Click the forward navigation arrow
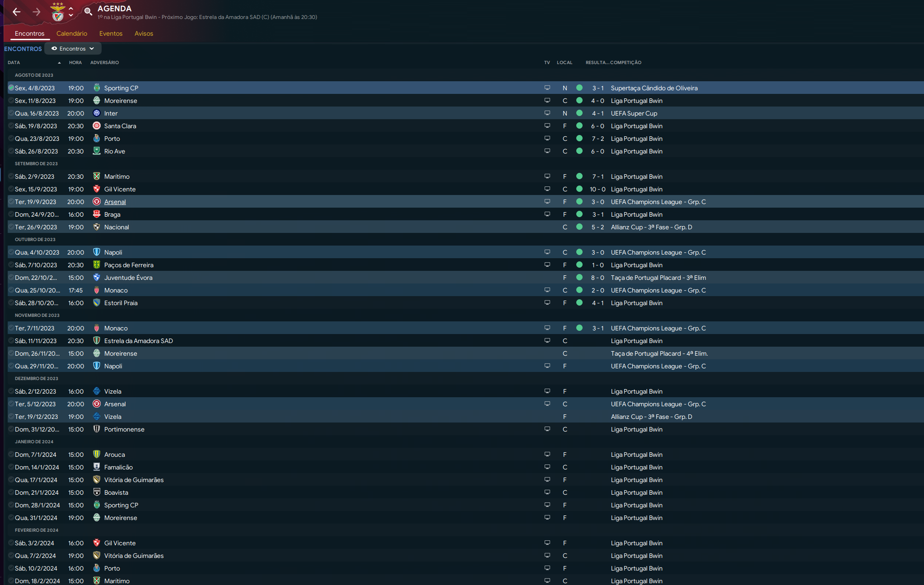Viewport: 924px width, 585px height. click(37, 12)
